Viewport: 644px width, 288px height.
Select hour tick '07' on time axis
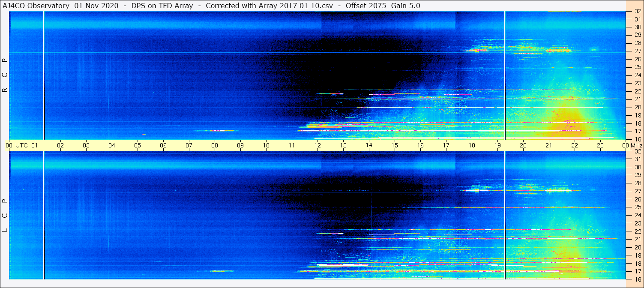(x=189, y=145)
